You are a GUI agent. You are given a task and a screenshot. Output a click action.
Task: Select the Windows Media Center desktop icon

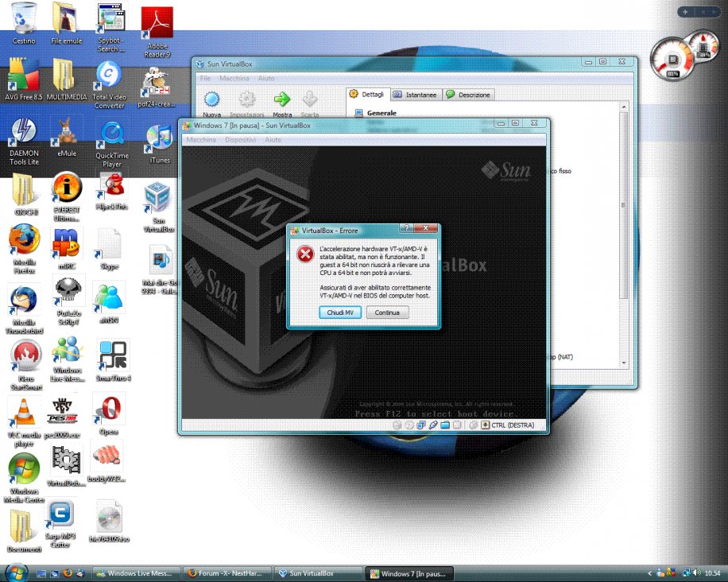point(24,479)
